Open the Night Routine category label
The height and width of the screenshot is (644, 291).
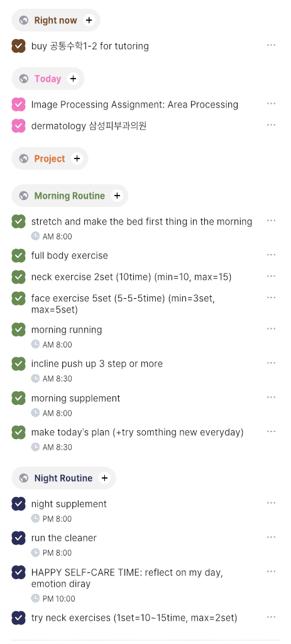tap(63, 478)
